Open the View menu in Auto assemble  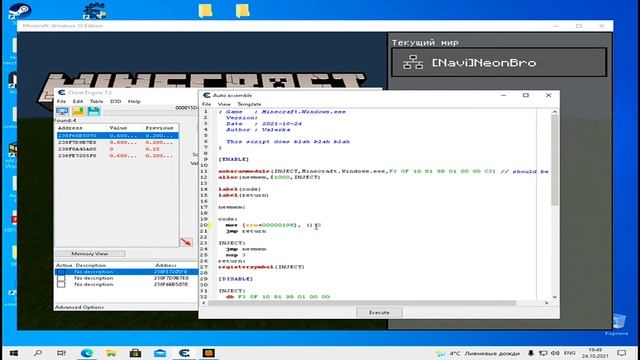coord(224,104)
